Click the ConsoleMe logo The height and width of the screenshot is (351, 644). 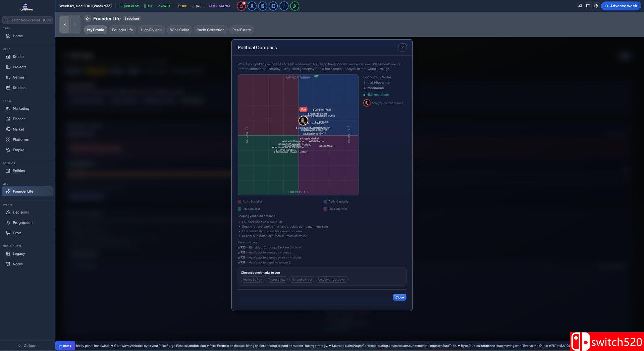click(27, 7)
